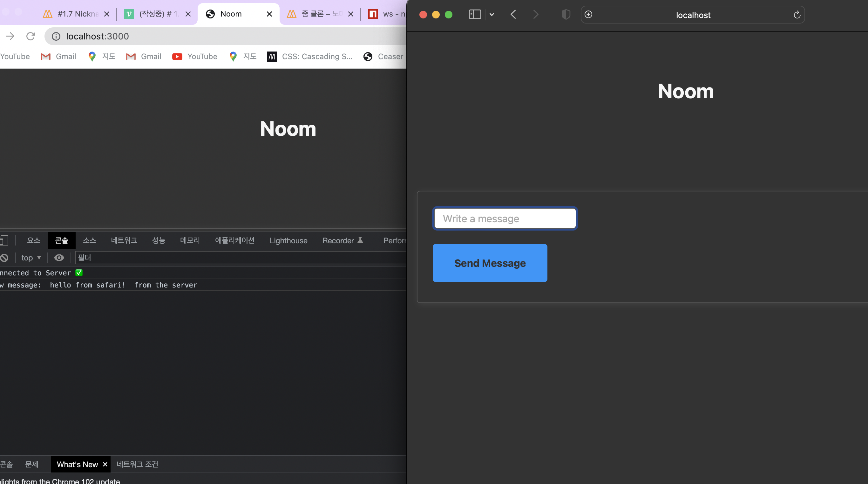Image resolution: width=868 pixels, height=484 pixels.
Task: Click the site info icon beside localhost:3000
Action: point(56,36)
